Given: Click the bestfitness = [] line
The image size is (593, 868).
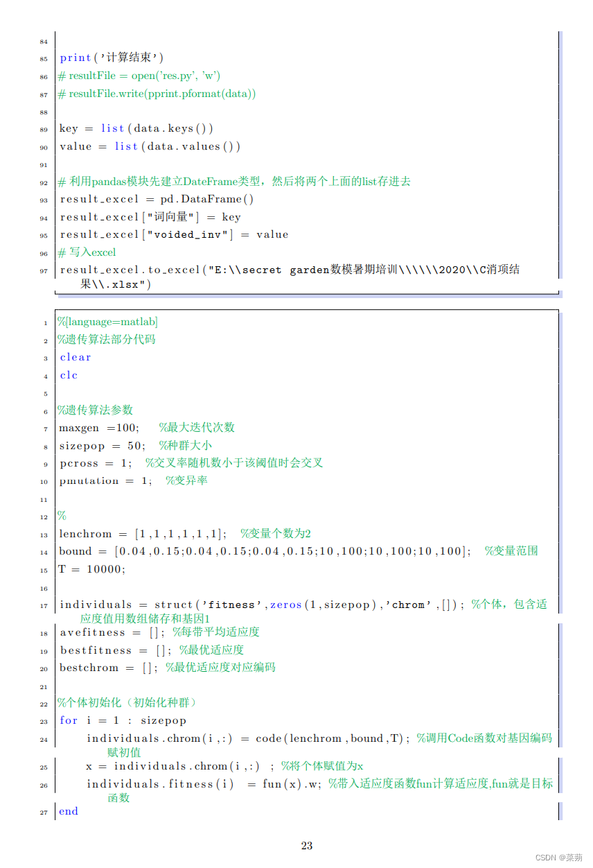Looking at the screenshot, I should click(x=152, y=650).
